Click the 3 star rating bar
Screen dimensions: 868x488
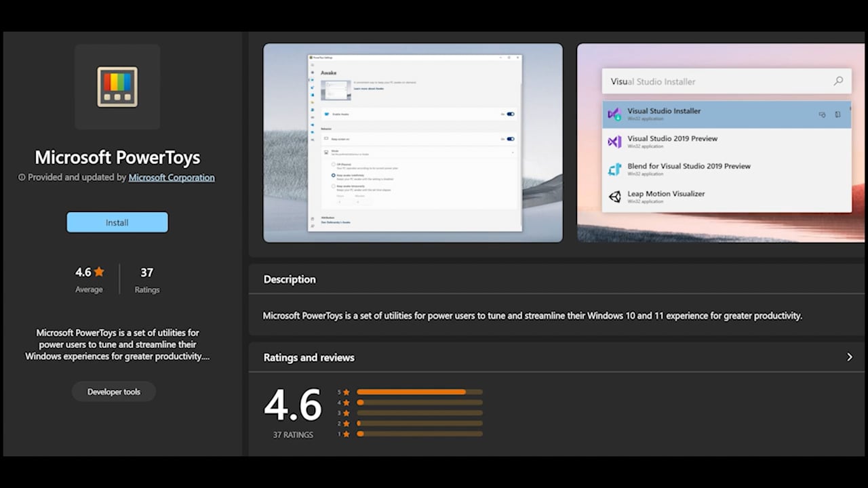coord(420,413)
